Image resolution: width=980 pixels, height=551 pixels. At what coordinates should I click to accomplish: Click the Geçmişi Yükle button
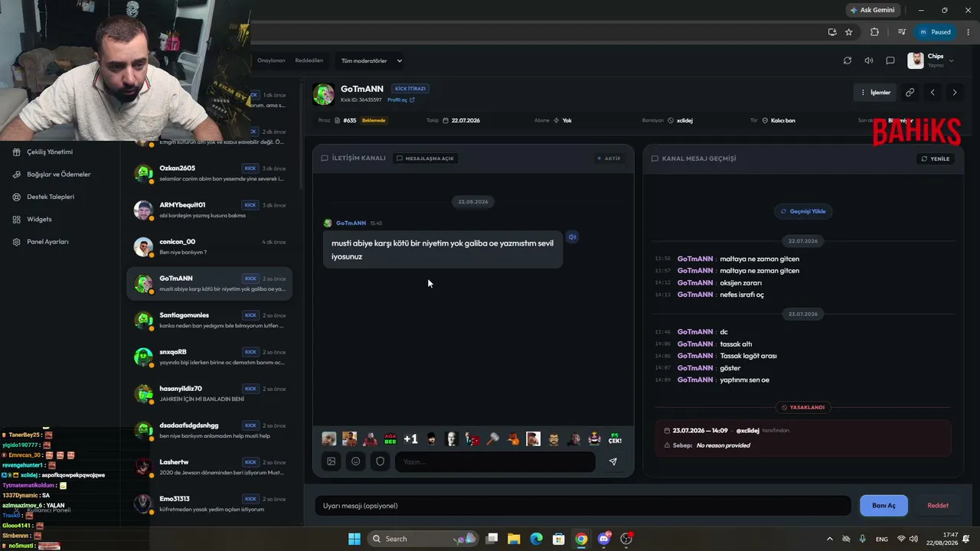pos(802,211)
